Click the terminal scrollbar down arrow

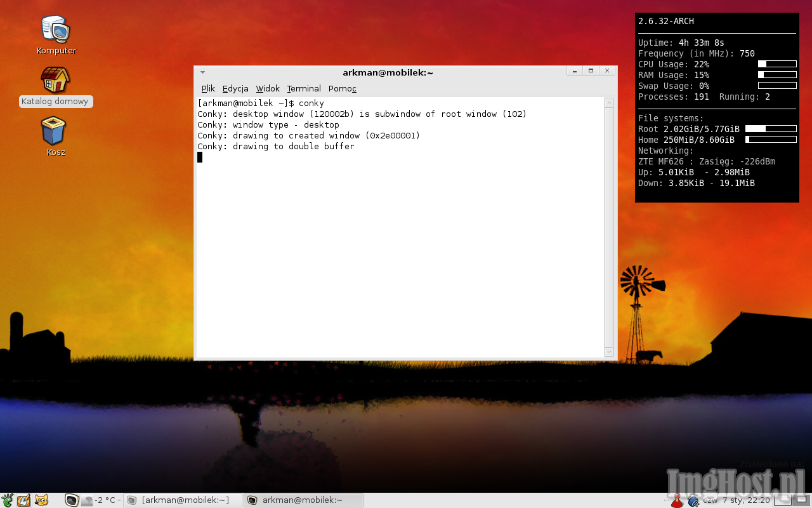click(609, 352)
